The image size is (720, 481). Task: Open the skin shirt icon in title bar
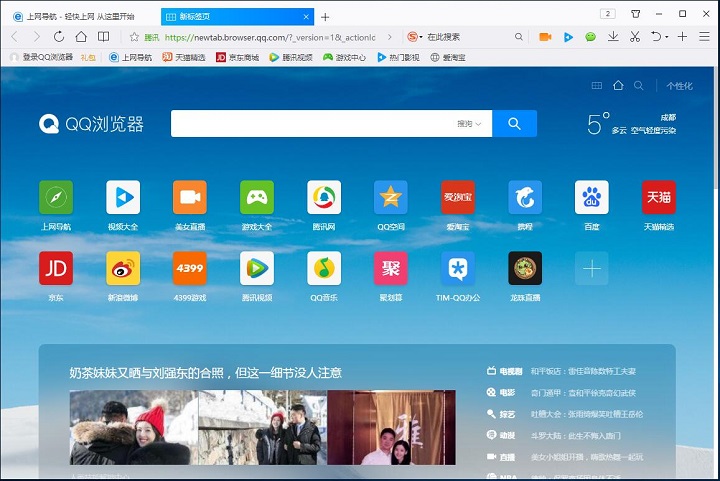pos(636,14)
